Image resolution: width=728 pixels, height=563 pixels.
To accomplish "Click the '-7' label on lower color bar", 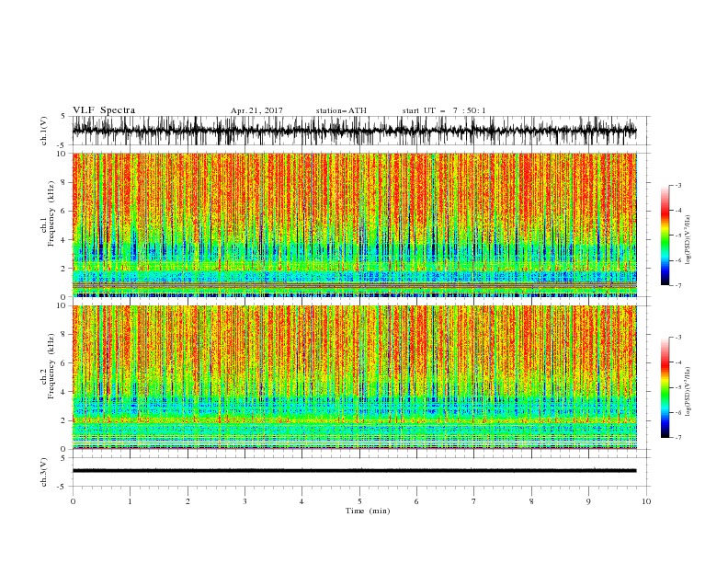I will pos(678,438).
